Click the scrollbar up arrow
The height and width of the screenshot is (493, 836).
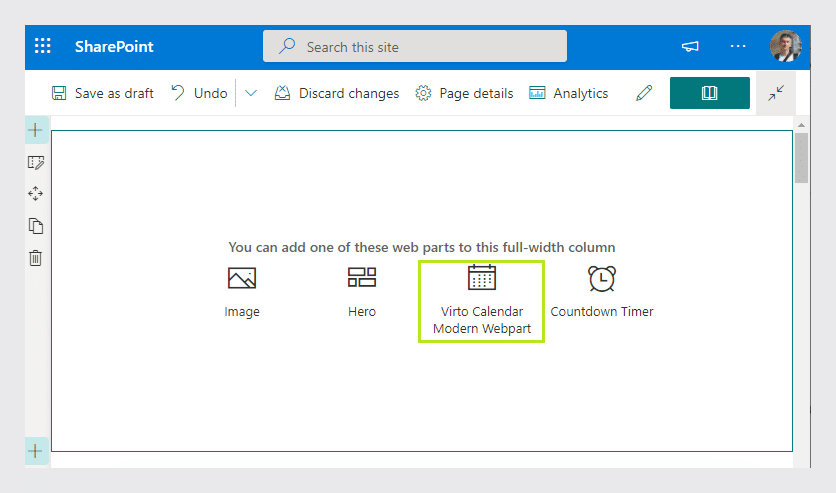click(801, 125)
